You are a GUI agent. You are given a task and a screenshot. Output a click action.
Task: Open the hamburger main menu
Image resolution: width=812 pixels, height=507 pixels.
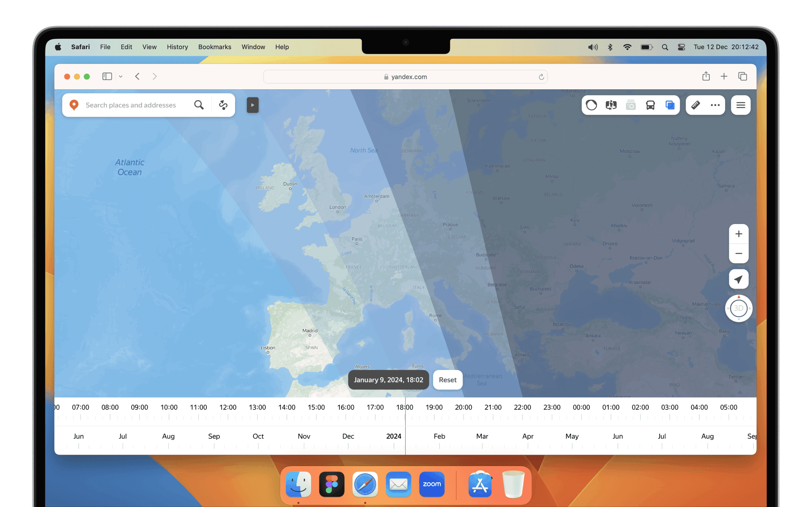[741, 105]
